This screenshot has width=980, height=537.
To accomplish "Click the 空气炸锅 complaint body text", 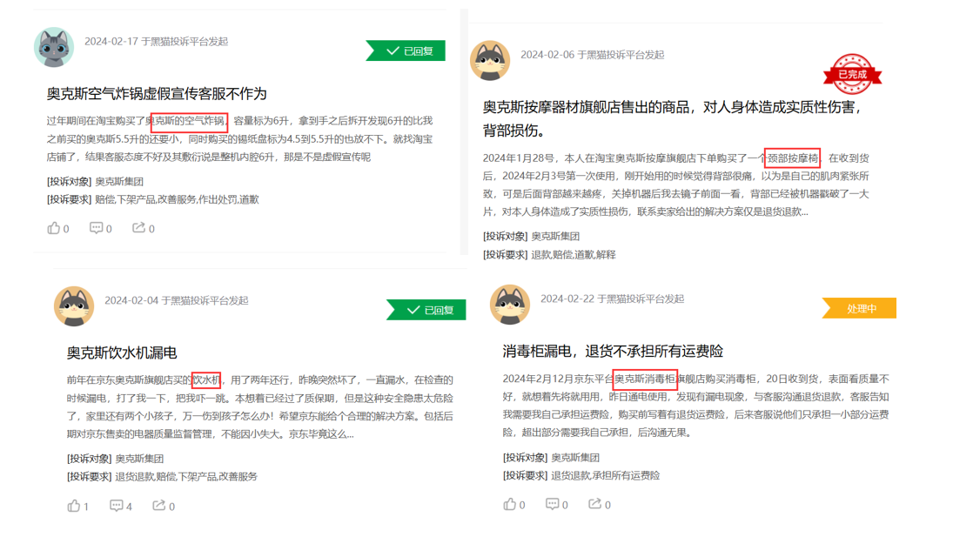I will tap(239, 138).
